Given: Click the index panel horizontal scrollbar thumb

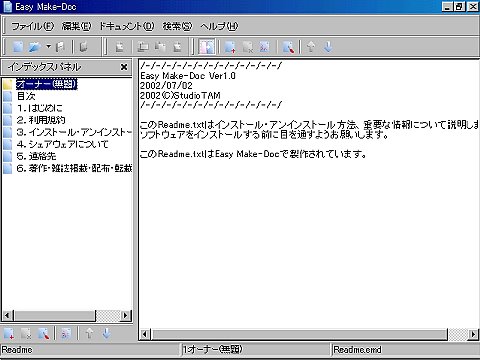Looking at the screenshot, I should pos(55,315).
